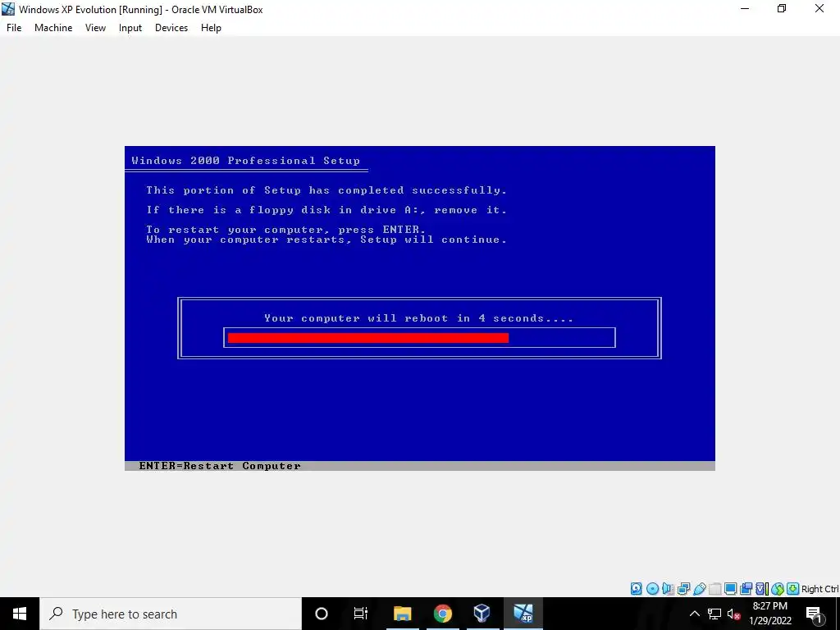Launch Google Chrome from the taskbar

click(442, 614)
